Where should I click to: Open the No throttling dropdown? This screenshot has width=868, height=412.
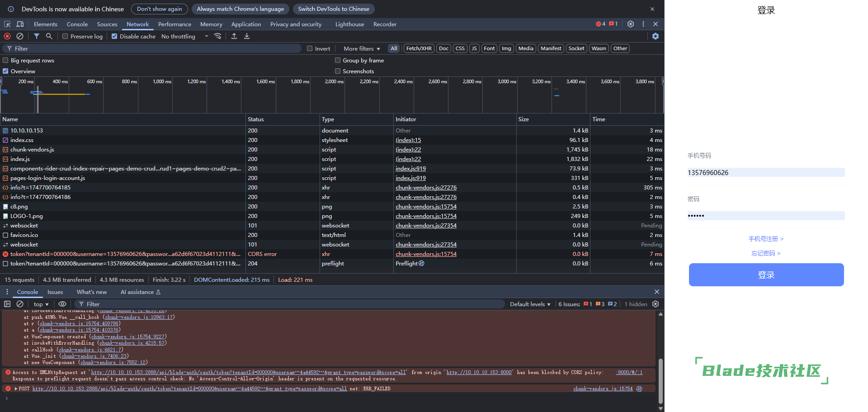(x=185, y=36)
